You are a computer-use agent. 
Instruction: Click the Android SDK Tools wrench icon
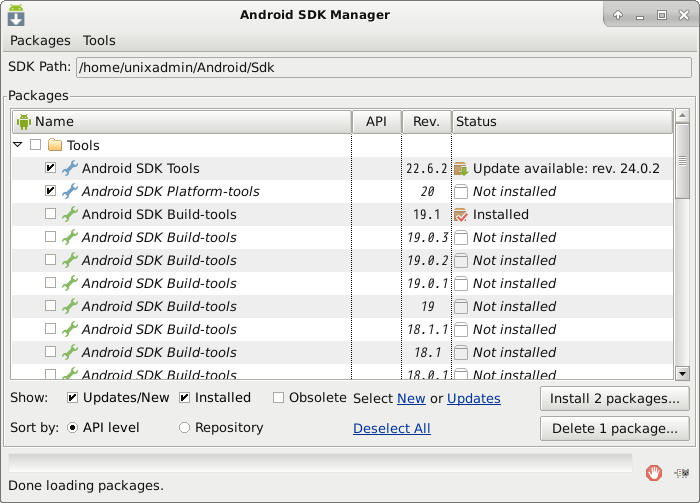(x=69, y=169)
